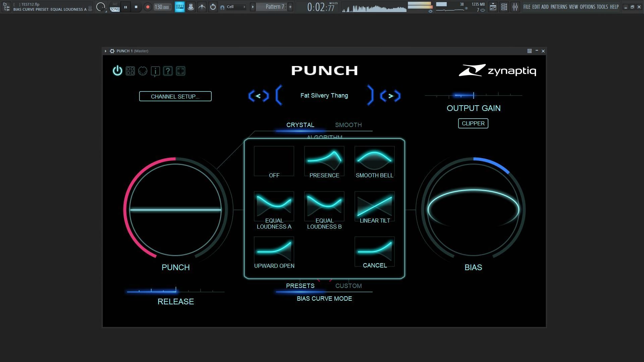Open the pattern selector arrow before Pattern 7
This screenshot has width=644, height=362.
coord(253,7)
